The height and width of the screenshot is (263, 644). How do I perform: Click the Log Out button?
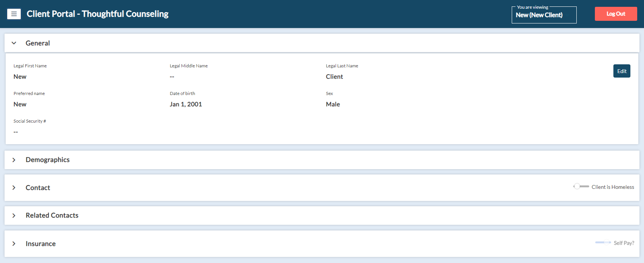(616, 14)
